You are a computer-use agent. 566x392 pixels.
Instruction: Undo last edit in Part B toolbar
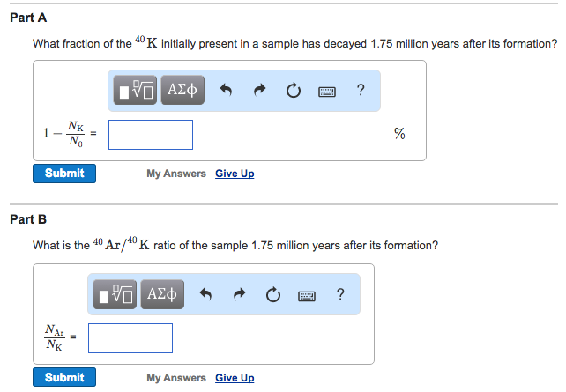point(205,294)
